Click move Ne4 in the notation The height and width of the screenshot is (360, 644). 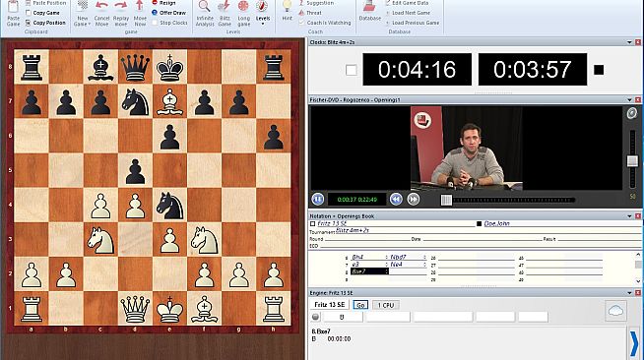396,265
